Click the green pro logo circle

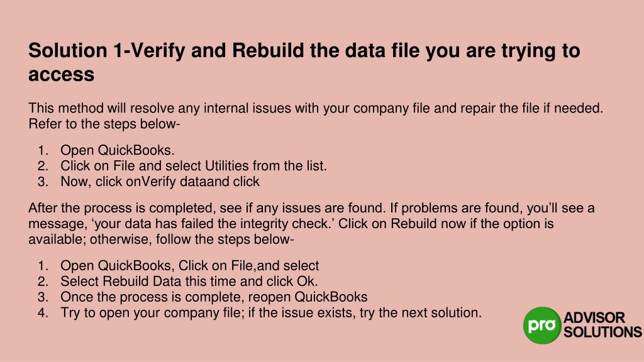[541, 325]
